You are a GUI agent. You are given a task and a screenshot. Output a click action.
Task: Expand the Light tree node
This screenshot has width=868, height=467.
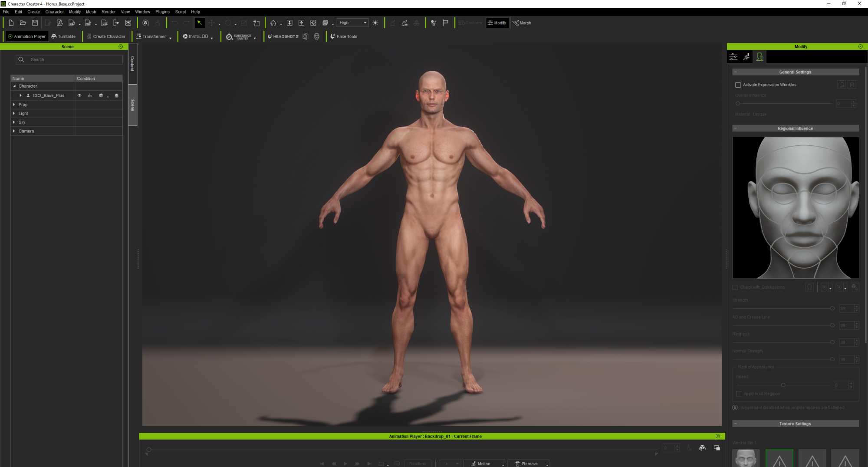pos(14,113)
